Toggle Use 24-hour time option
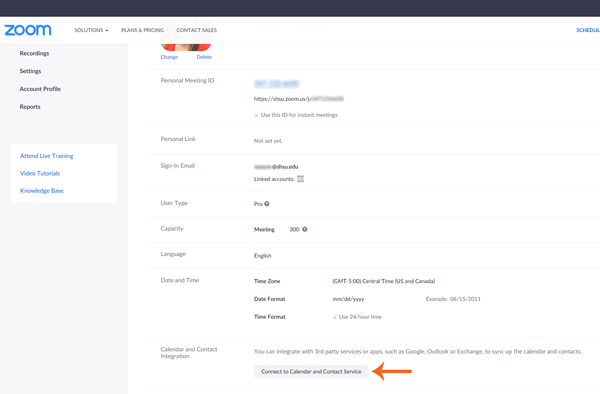This screenshot has width=600, height=394. tap(357, 317)
